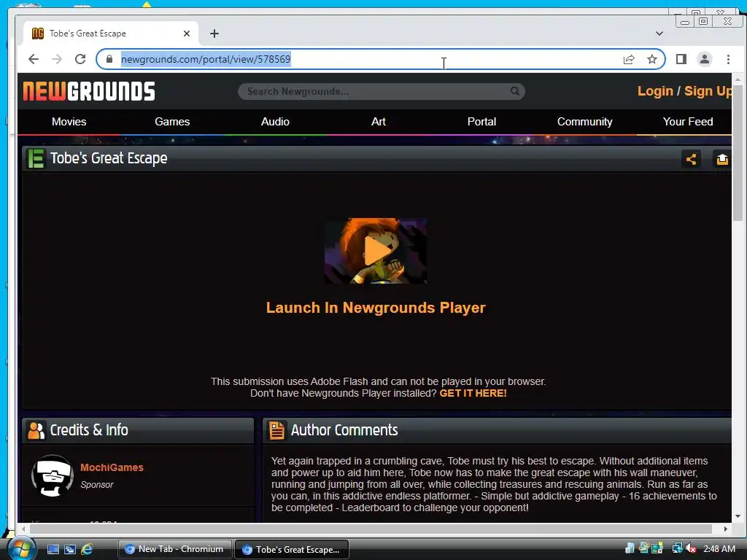The image size is (747, 560).
Task: Click the Author Comments document icon
Action: coord(276,430)
